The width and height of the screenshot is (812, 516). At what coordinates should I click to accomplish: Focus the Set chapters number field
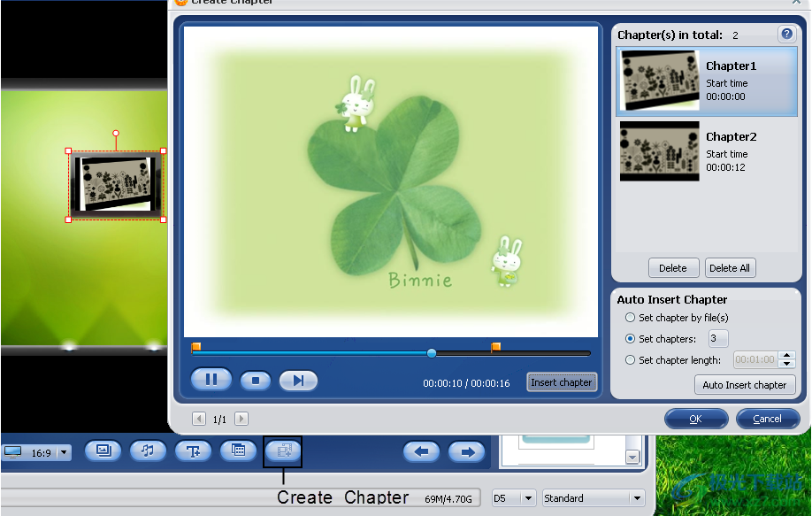(x=718, y=338)
